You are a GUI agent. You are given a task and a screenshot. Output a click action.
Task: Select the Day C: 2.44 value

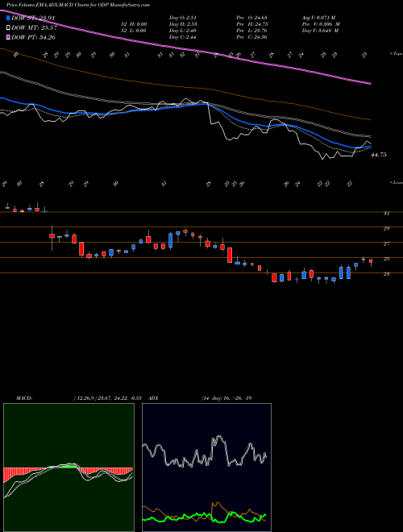(x=183, y=37)
